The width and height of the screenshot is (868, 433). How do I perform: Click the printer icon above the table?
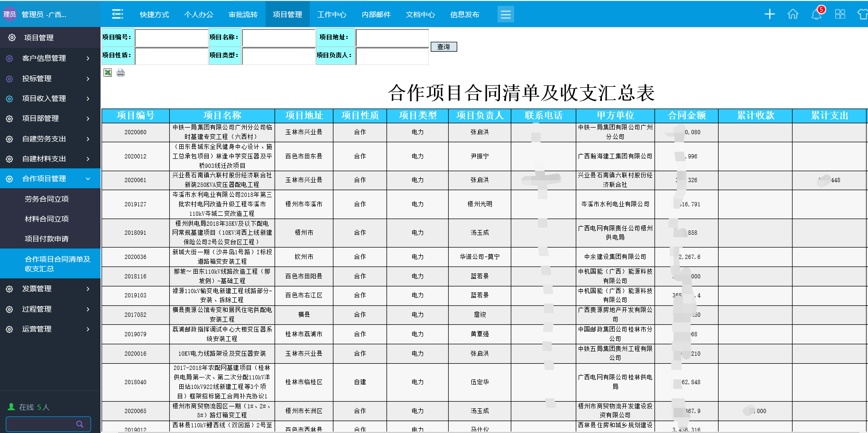[120, 73]
